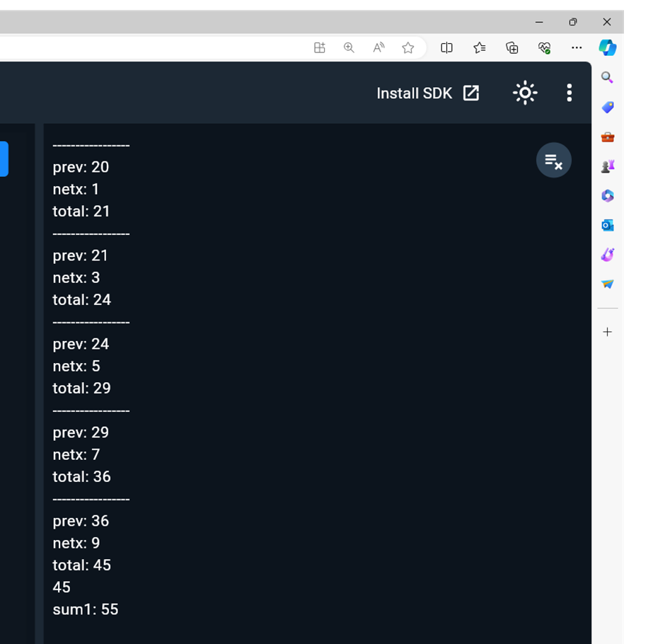
Task: Click the 'total: 36' output line
Action: coord(81,476)
